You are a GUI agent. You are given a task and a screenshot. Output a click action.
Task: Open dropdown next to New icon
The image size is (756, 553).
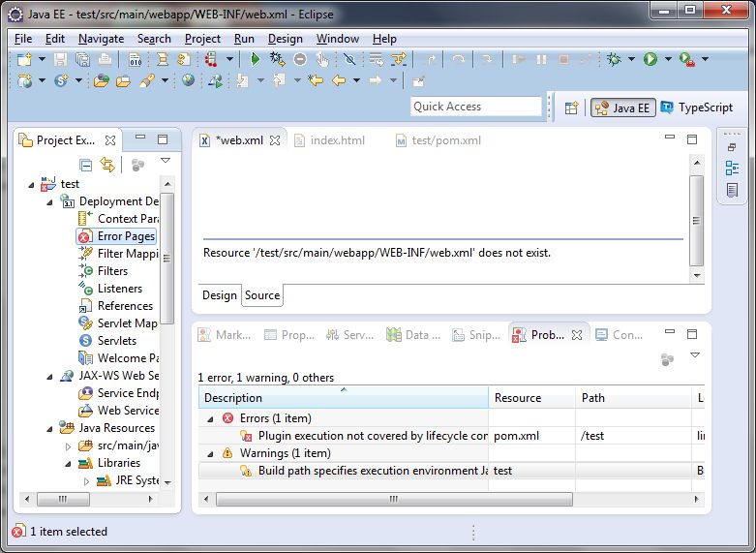tap(42, 59)
